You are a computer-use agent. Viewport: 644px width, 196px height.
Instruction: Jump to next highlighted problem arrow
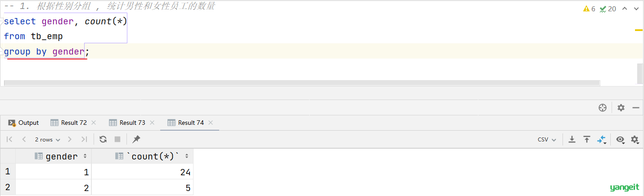(637, 9)
